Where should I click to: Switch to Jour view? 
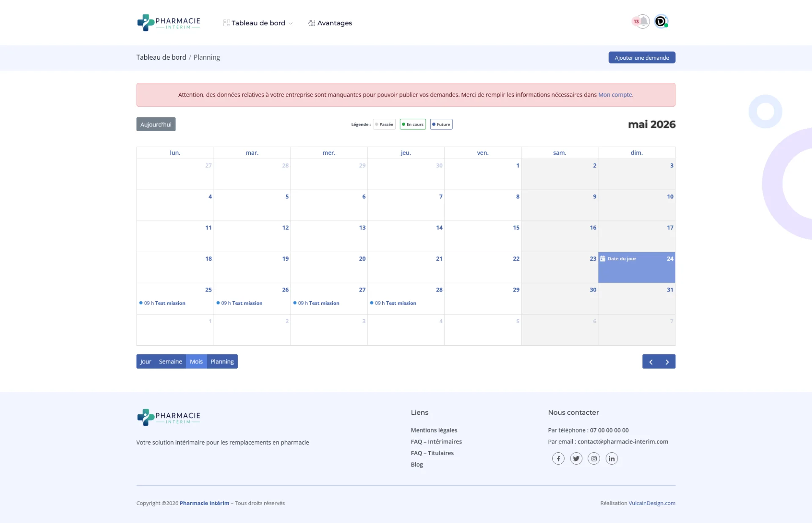tap(145, 361)
